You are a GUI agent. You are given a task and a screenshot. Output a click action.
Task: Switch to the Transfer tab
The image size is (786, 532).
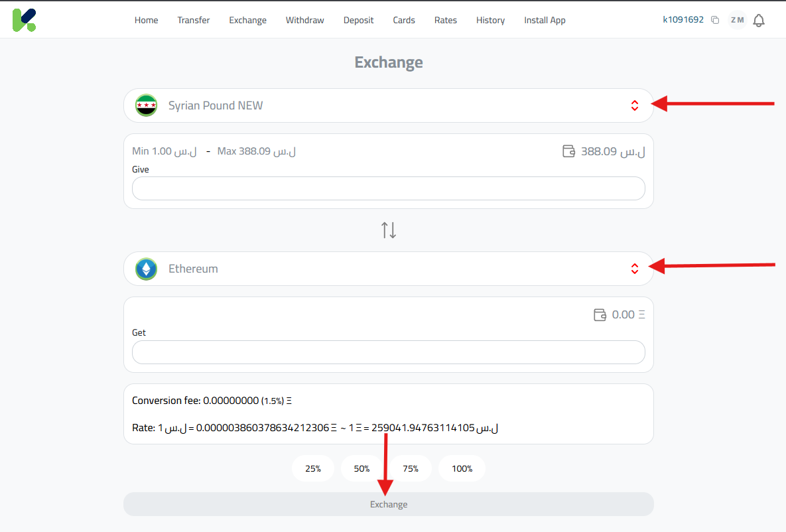193,20
